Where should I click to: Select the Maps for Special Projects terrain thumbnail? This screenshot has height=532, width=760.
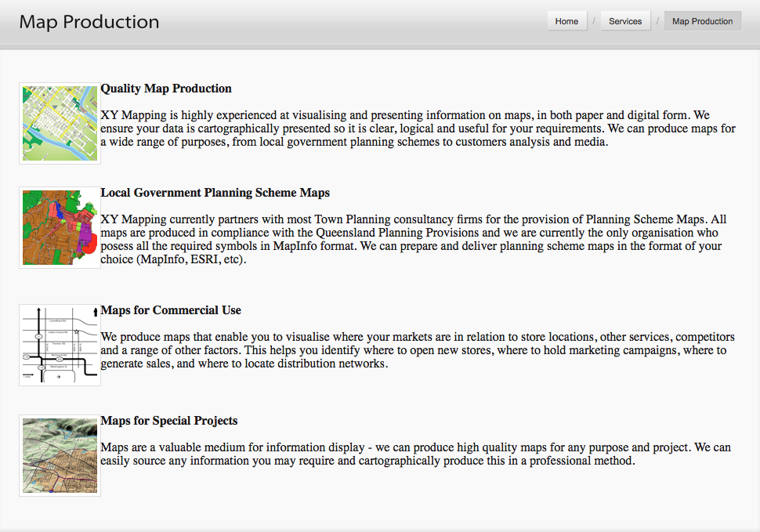point(60,455)
